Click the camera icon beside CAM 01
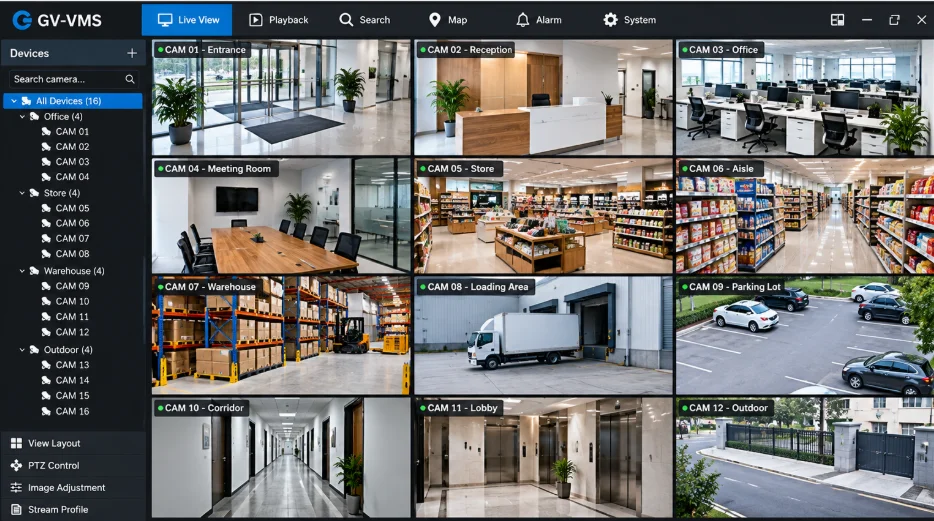This screenshot has height=521, width=934. coord(46,131)
